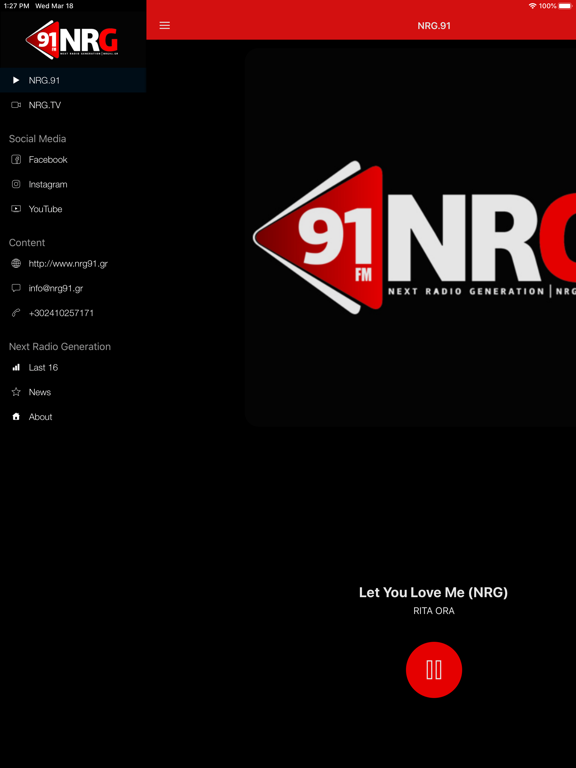The height and width of the screenshot is (768, 576).
Task: Select the play icon beside NRG.91
Action: coord(16,80)
